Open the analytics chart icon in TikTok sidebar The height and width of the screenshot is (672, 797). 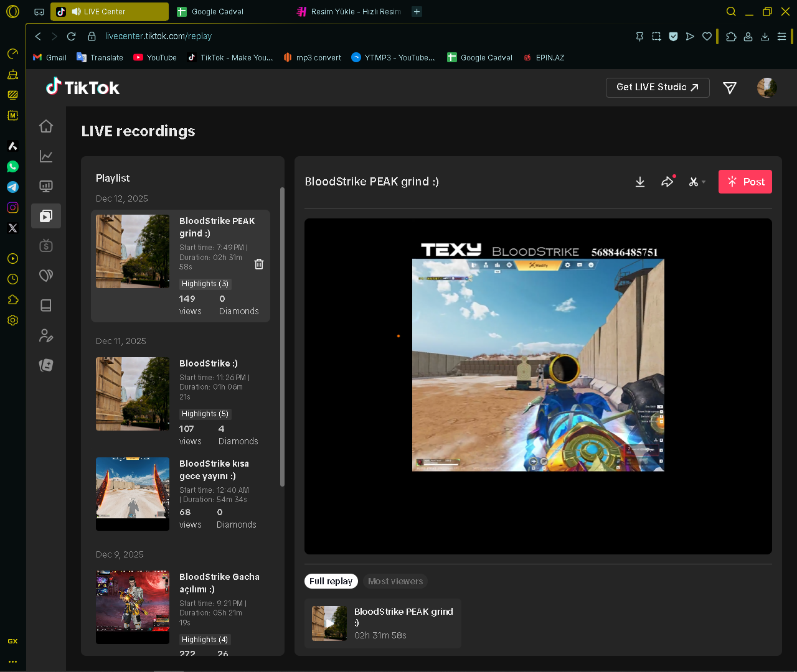tap(46, 156)
